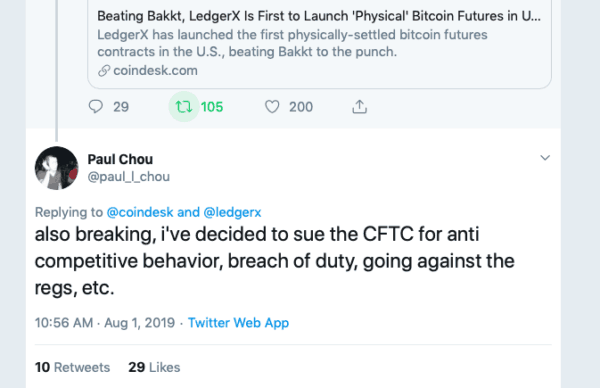Open LedgerX Bitcoin Futures article headline
Viewport: 600px width, 388px height.
[x=319, y=16]
